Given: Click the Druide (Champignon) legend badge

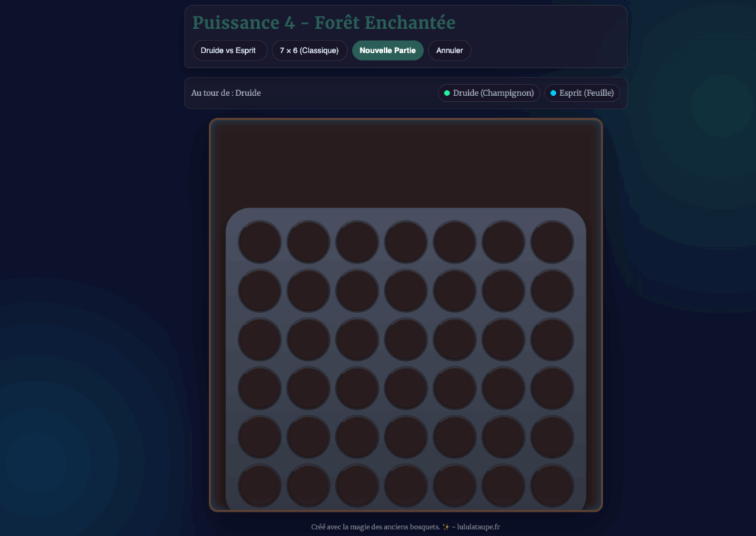Looking at the screenshot, I should 489,93.
